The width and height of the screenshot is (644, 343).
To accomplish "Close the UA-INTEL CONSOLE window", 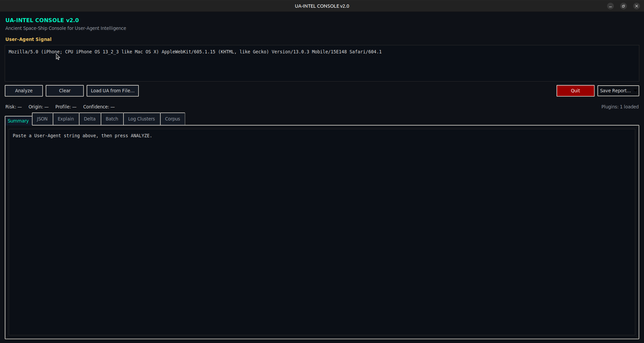I will click(x=636, y=6).
